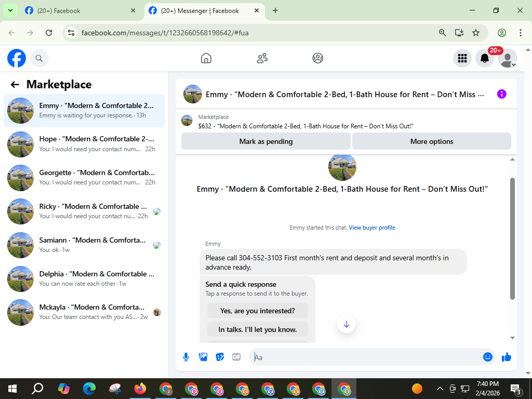
Task: Launch Microsoft Edge from taskbar
Action: [x=89, y=389]
